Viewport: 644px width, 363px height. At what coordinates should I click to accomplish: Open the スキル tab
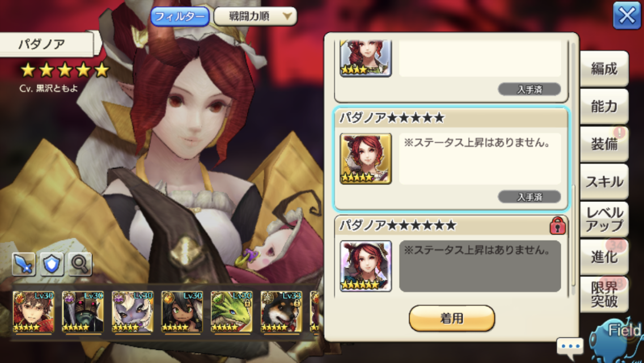[604, 181]
